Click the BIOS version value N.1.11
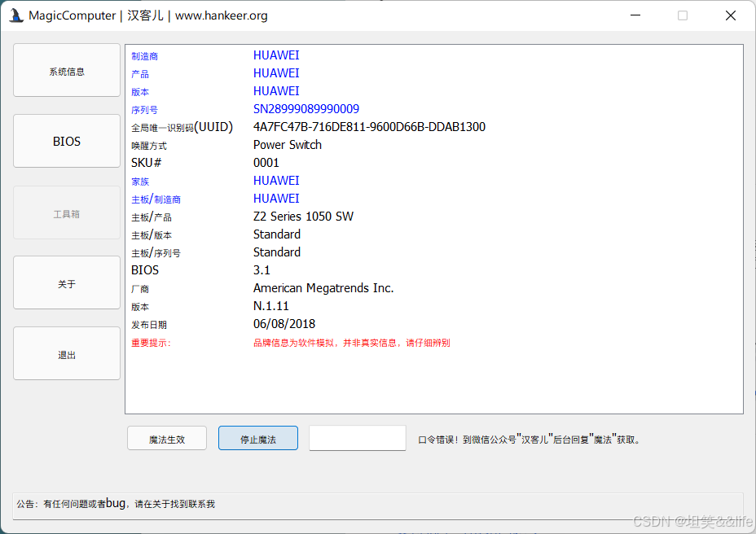The width and height of the screenshot is (756, 534). coord(271,306)
